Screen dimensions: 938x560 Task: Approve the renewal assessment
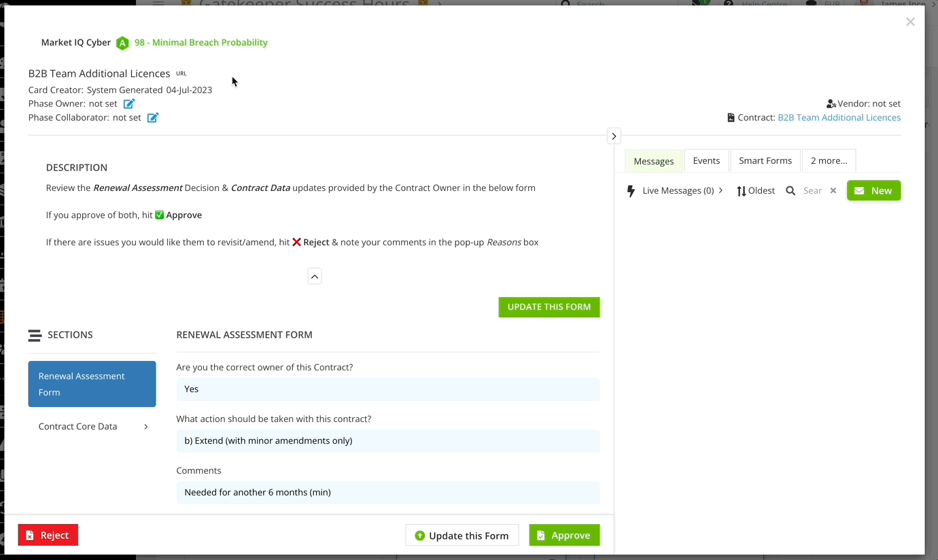564,535
